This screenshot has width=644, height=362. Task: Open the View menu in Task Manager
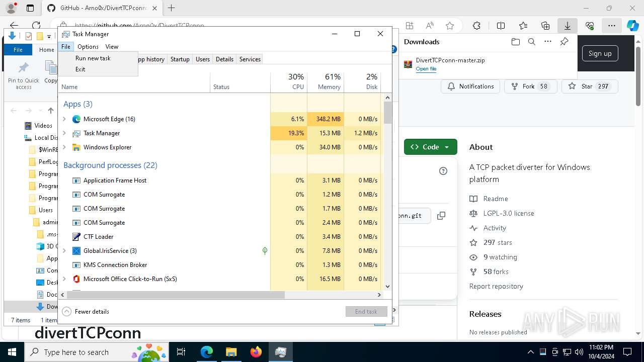112,47
